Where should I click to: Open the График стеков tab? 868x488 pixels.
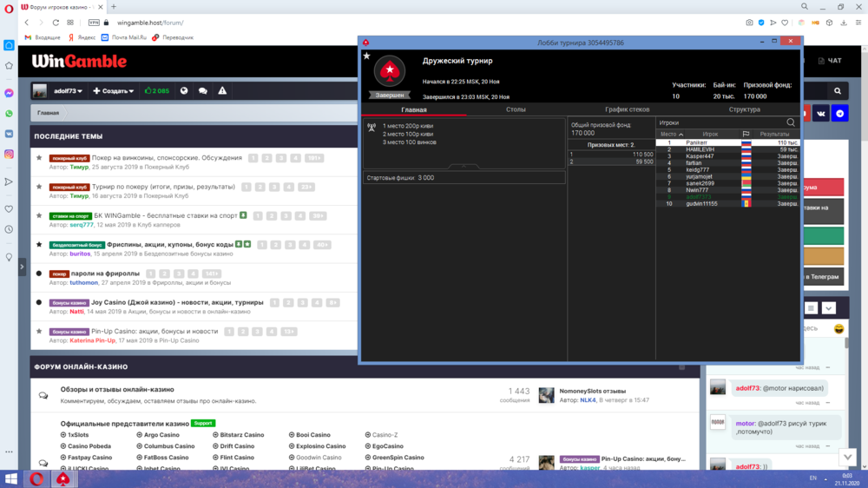click(627, 109)
